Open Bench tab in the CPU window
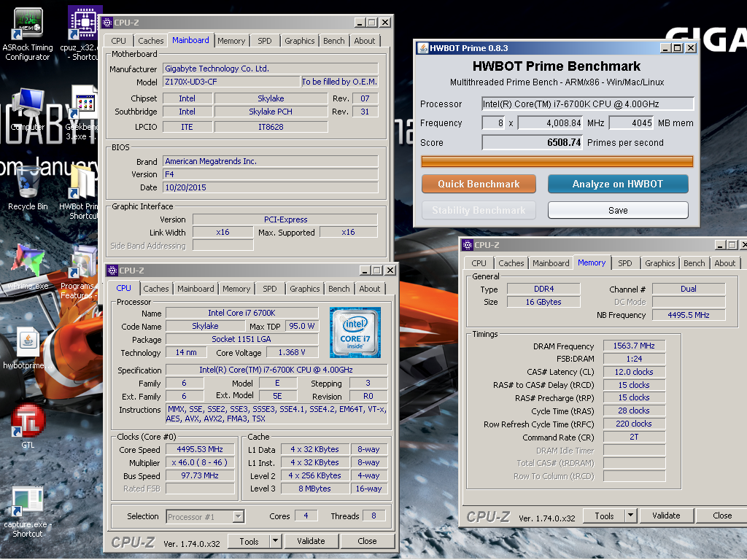 click(x=339, y=289)
